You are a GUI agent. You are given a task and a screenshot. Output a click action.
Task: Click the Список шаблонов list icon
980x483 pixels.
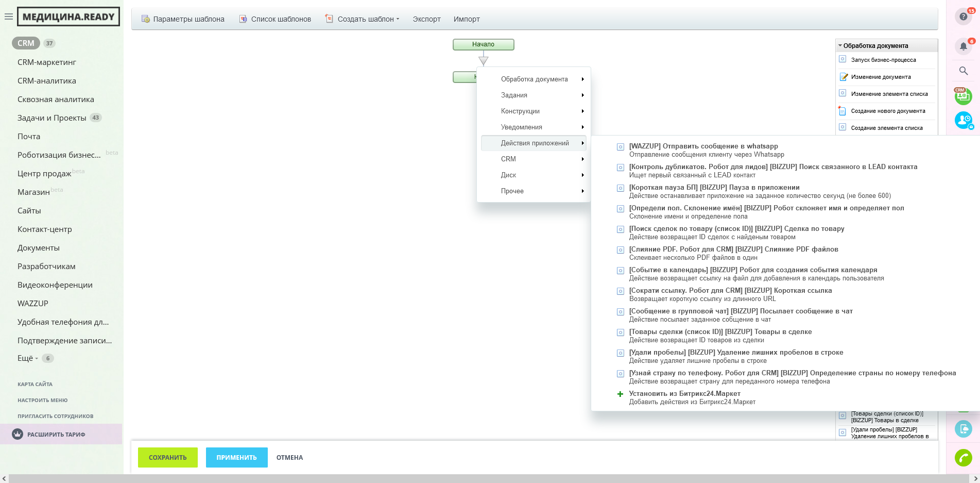(x=243, y=19)
